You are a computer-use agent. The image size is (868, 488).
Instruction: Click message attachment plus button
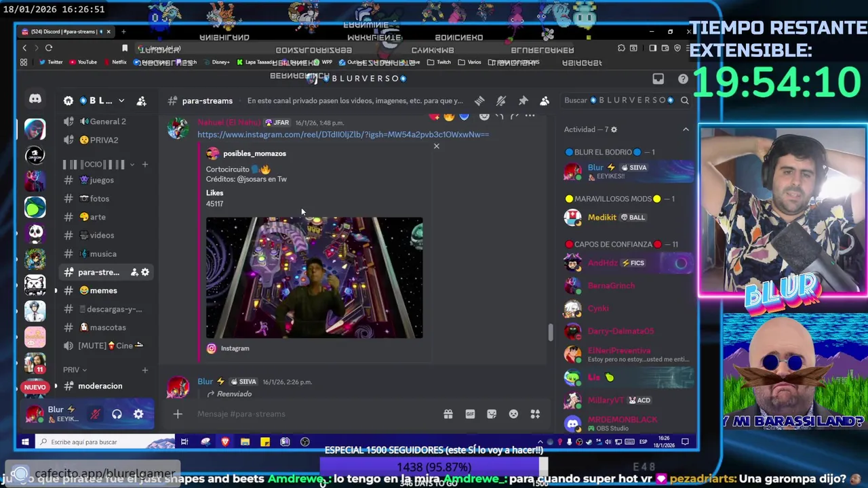click(x=178, y=414)
